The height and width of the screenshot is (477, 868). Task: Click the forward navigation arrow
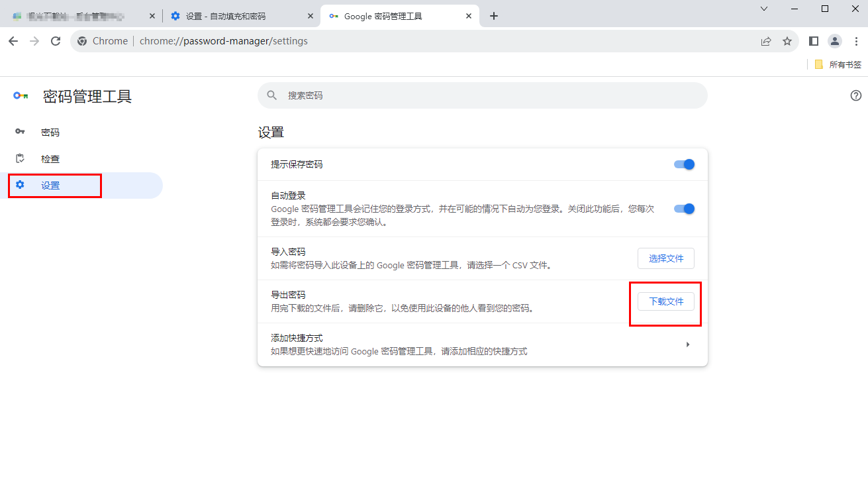pyautogui.click(x=34, y=41)
